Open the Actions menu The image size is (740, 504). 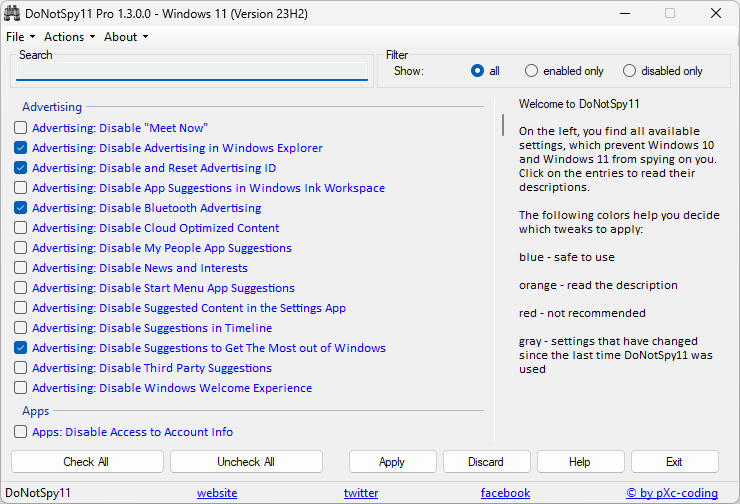(x=69, y=37)
